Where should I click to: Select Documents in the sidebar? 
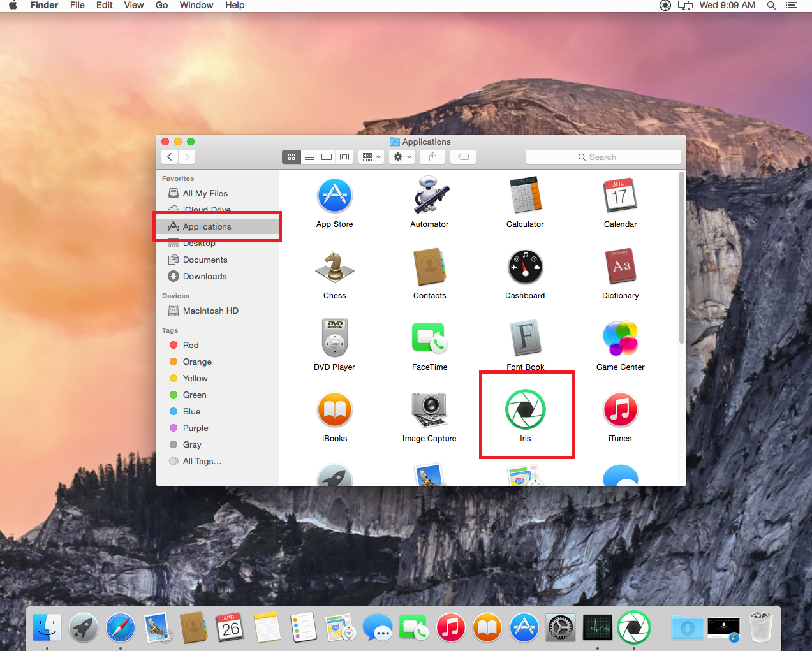(x=218, y=260)
